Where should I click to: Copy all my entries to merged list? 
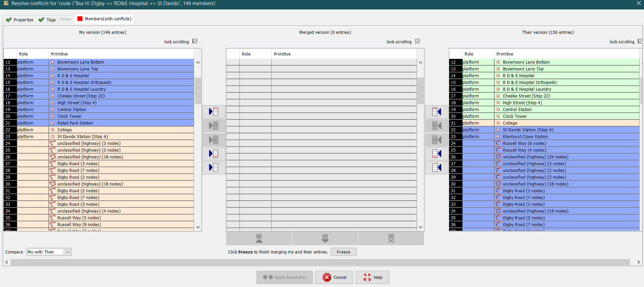(x=214, y=168)
